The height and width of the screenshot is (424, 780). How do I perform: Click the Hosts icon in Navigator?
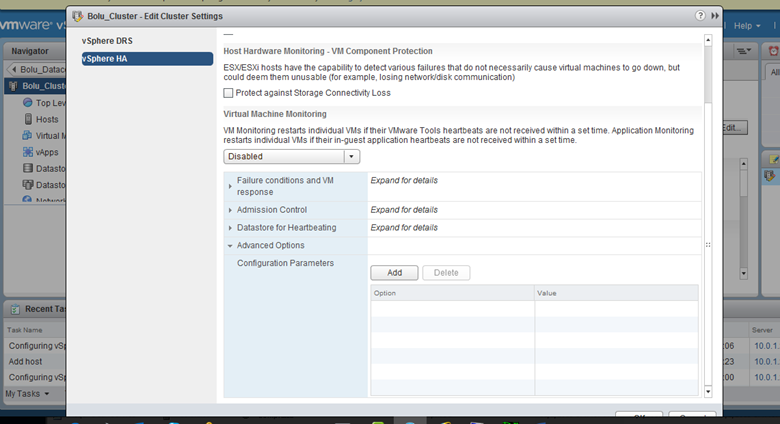tap(28, 119)
